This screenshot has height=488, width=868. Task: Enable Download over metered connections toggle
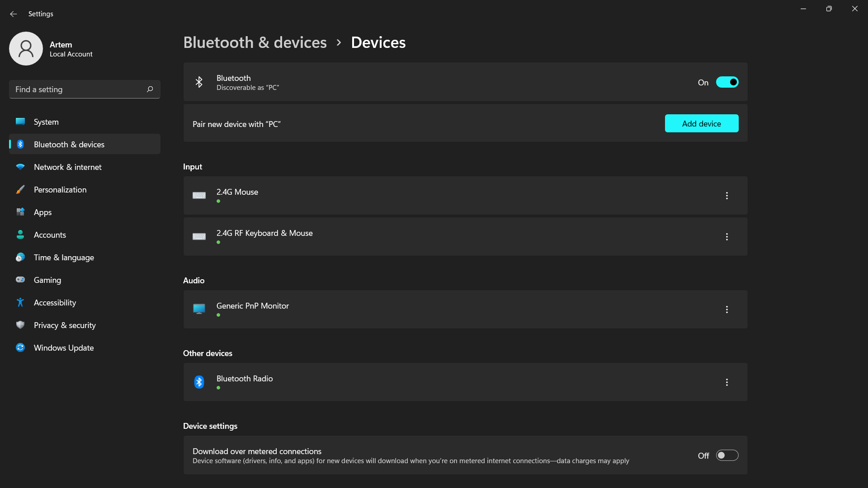(x=727, y=455)
